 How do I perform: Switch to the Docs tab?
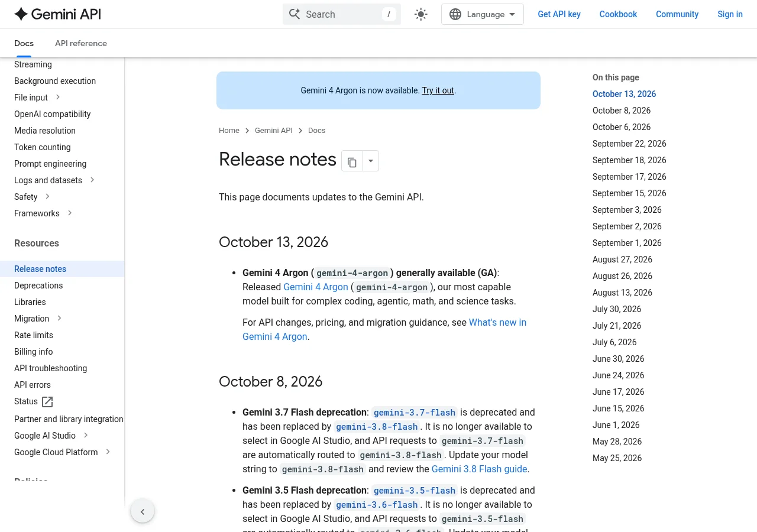[x=24, y=43]
